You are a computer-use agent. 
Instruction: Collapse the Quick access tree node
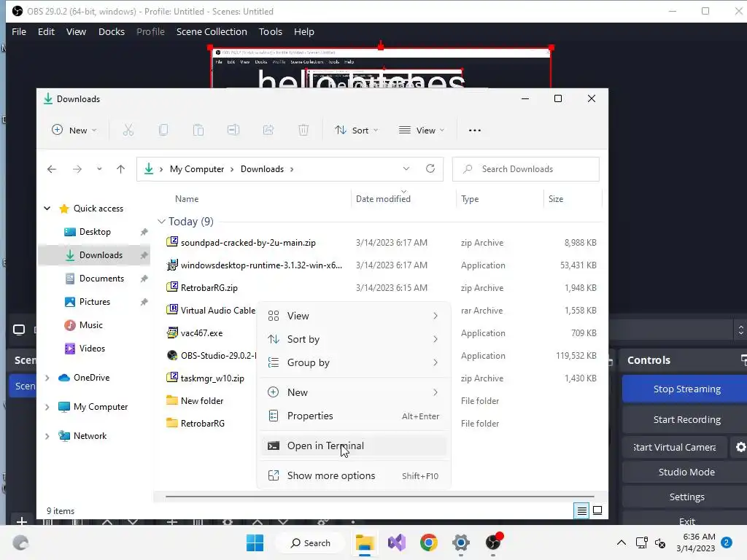[47, 209]
